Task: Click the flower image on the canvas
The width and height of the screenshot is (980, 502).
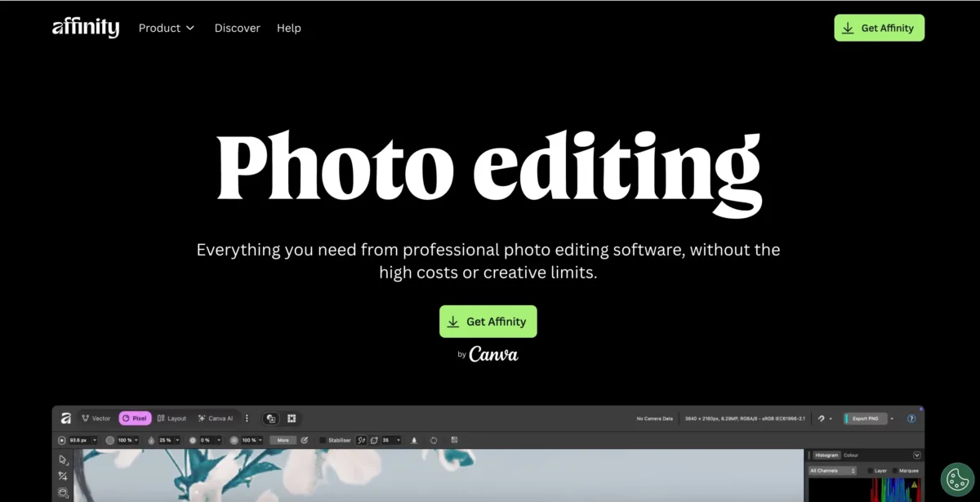Action: [438, 475]
